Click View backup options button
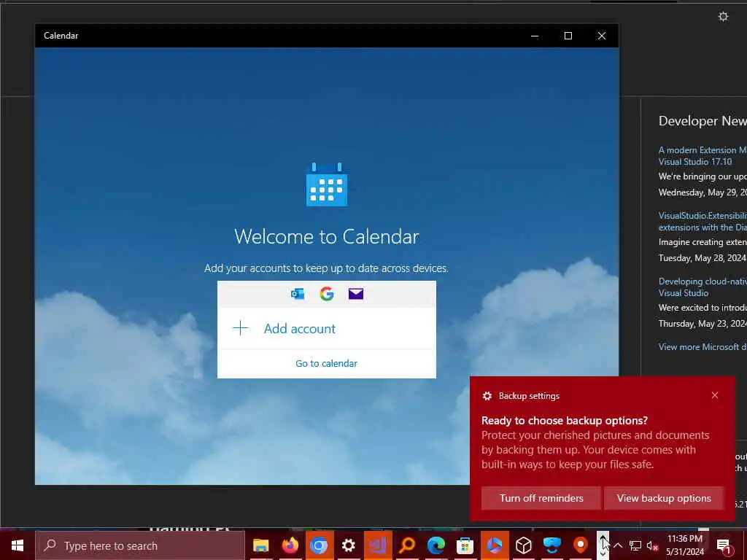This screenshot has width=747, height=560. (664, 498)
